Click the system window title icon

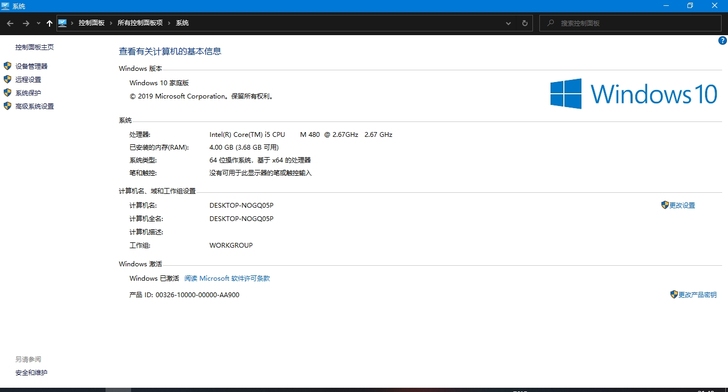point(5,6)
